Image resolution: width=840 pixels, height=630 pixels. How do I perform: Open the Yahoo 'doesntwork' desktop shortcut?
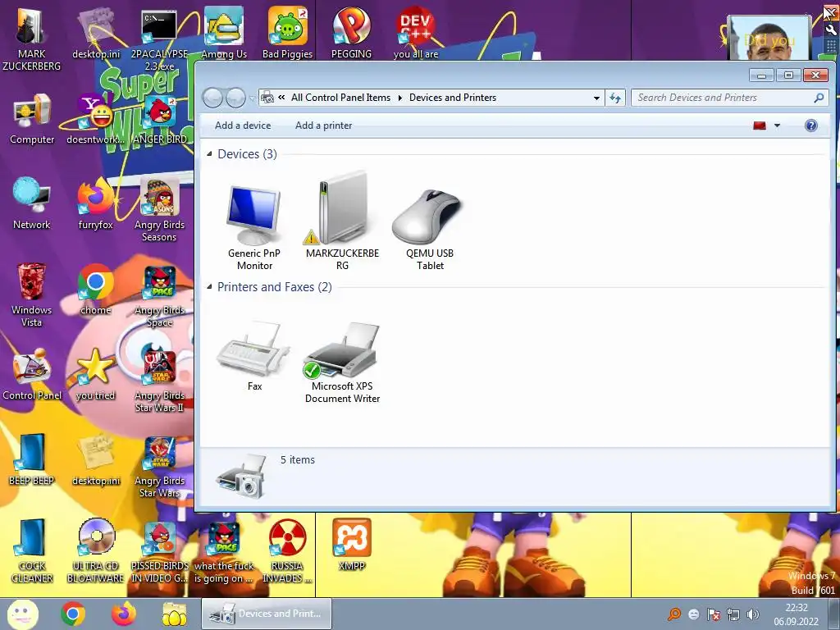click(x=96, y=119)
